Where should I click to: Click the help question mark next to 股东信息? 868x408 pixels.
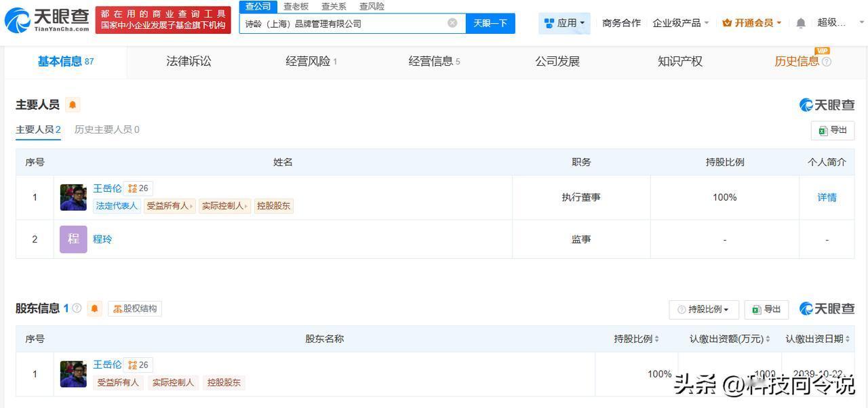point(77,308)
